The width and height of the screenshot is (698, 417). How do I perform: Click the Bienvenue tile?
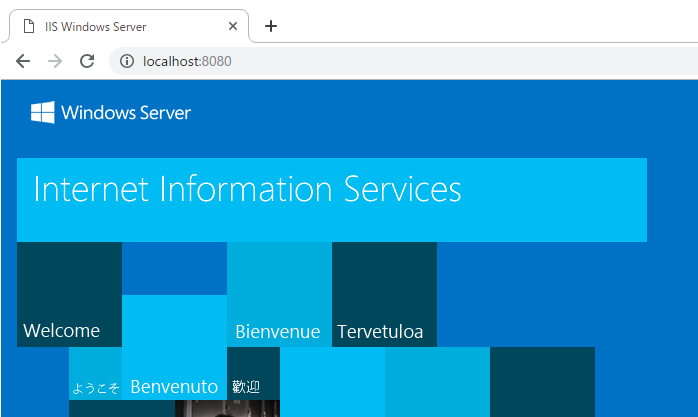[x=280, y=294]
